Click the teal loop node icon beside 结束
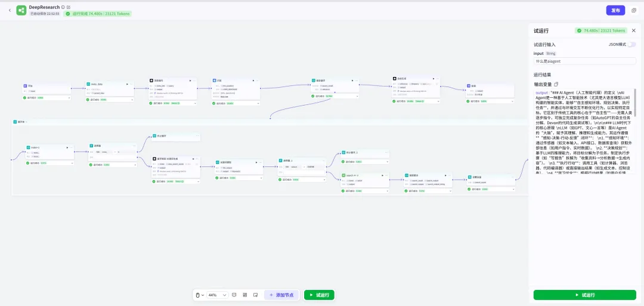Viewport: 644px width, 306px height. pos(314,81)
